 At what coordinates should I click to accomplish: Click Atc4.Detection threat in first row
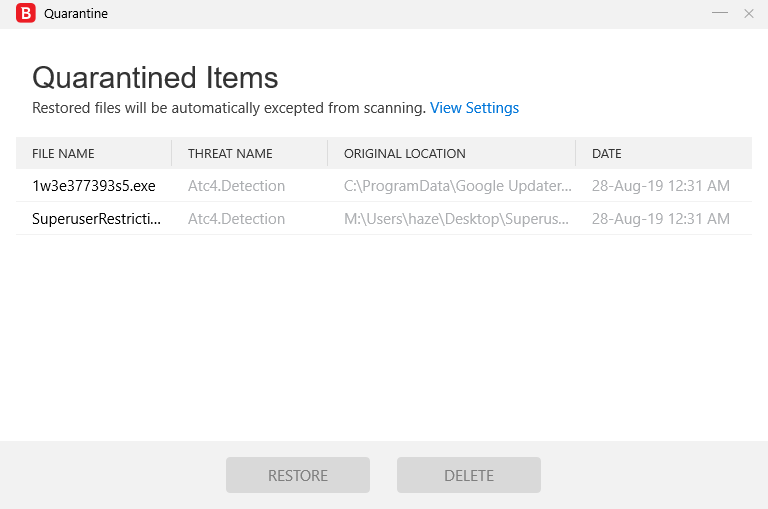pos(236,186)
